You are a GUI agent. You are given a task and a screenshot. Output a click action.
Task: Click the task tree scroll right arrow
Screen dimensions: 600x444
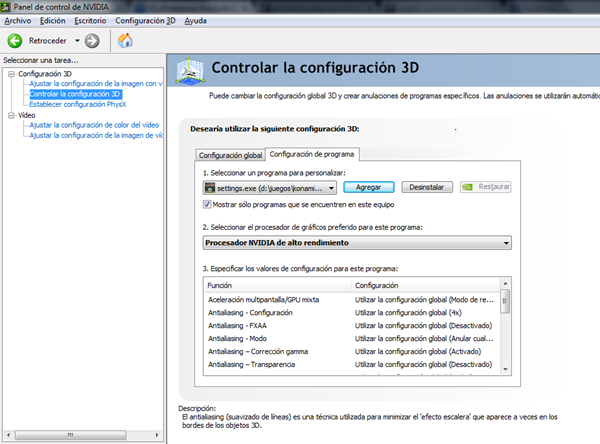click(x=157, y=435)
